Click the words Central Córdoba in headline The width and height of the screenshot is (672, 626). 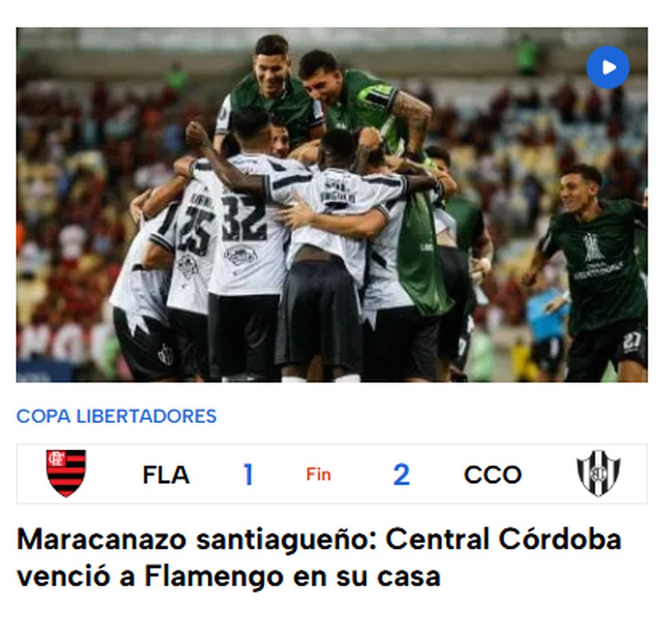[x=503, y=539]
